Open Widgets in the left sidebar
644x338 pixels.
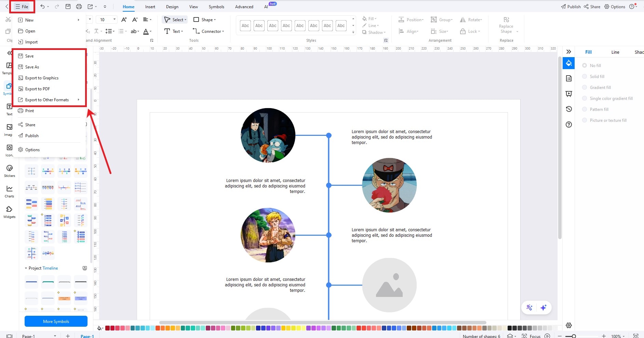[10, 212]
